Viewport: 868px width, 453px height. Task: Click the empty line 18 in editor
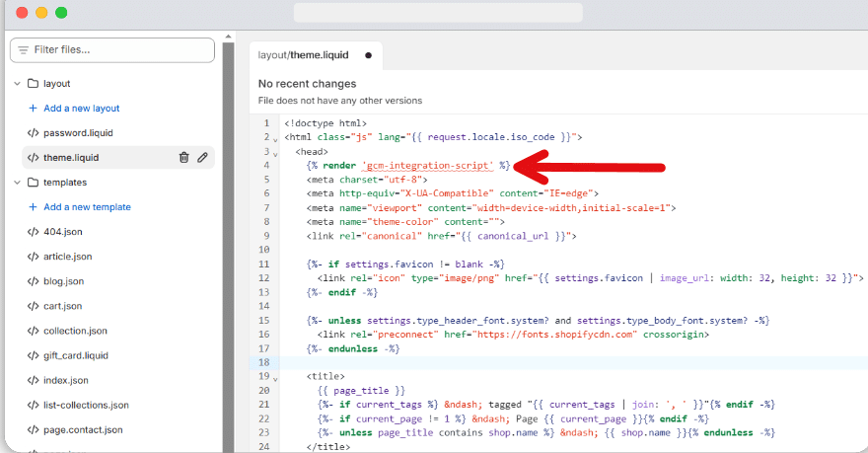(573, 362)
